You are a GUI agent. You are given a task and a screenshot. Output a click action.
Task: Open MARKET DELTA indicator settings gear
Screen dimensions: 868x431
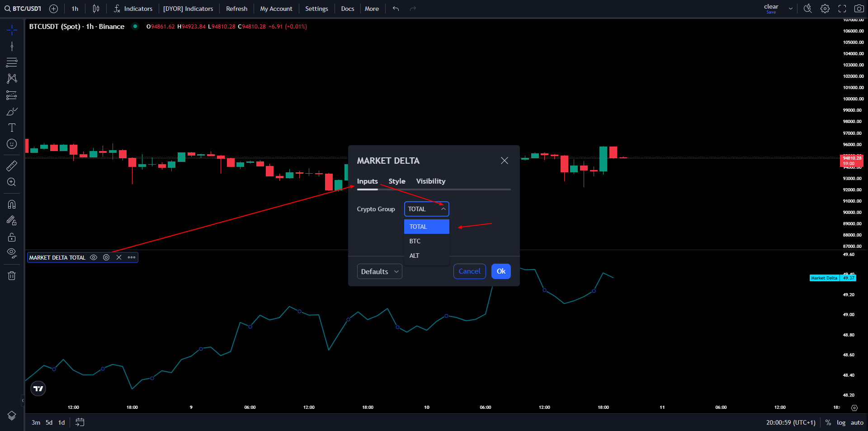[106, 257]
